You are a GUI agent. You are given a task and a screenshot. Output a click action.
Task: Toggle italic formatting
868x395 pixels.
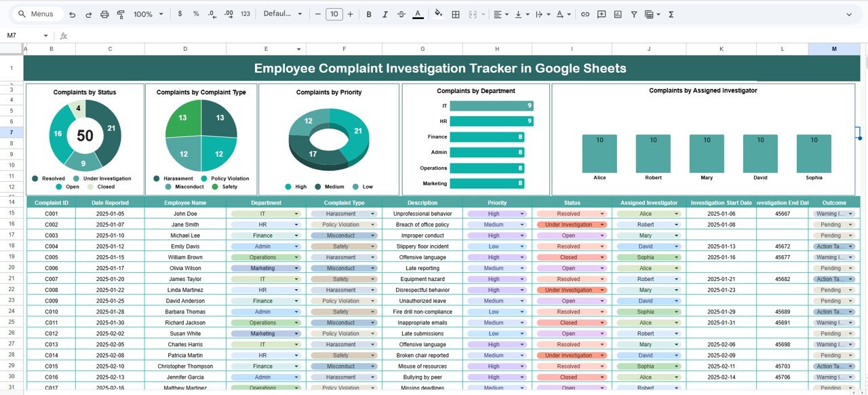(384, 14)
